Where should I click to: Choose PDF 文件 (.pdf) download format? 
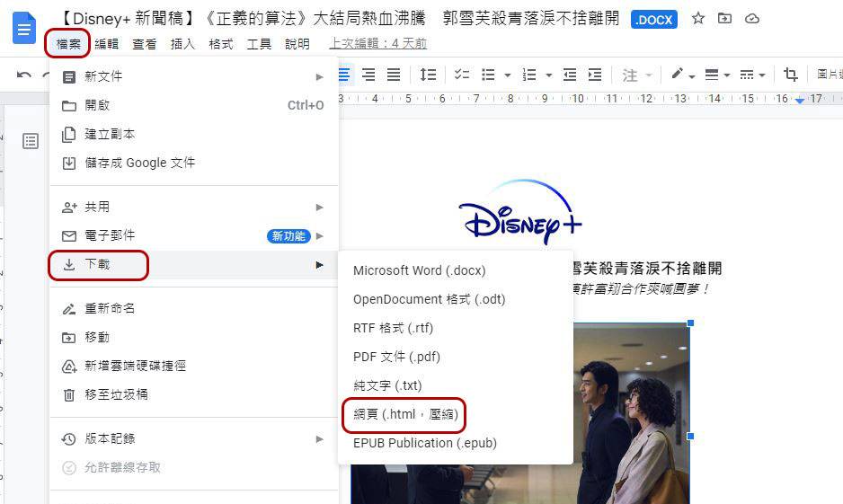click(x=396, y=357)
